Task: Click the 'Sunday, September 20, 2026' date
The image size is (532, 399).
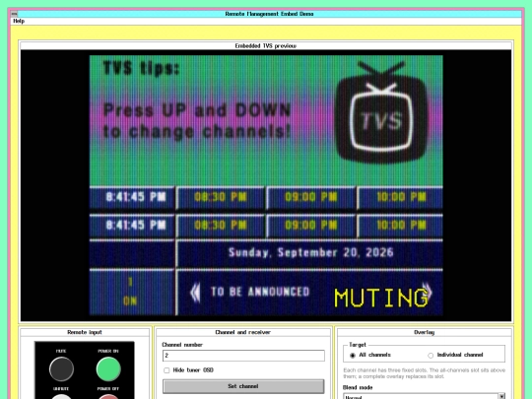Action: 310,252
